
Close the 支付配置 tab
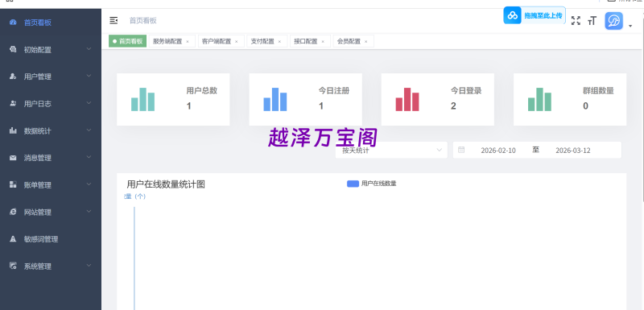[279, 42]
